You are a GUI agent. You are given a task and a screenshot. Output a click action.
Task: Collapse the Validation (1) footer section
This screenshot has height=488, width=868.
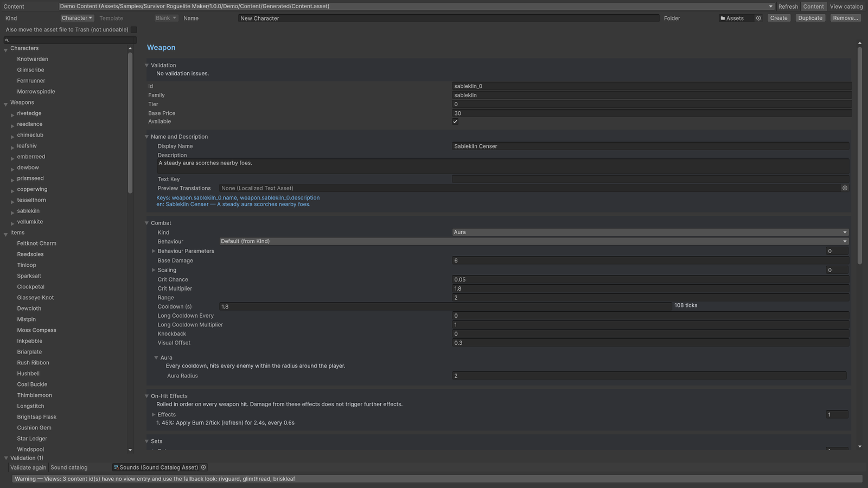[6, 458]
